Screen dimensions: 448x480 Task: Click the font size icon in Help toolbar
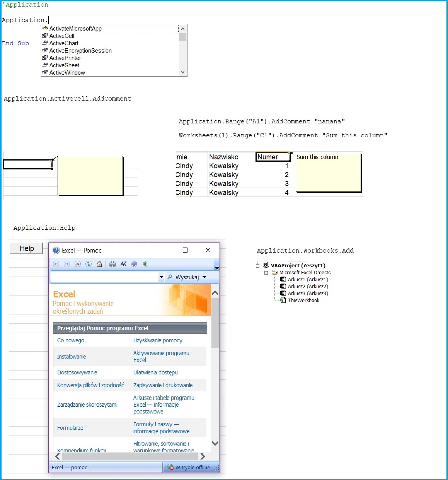(123, 264)
